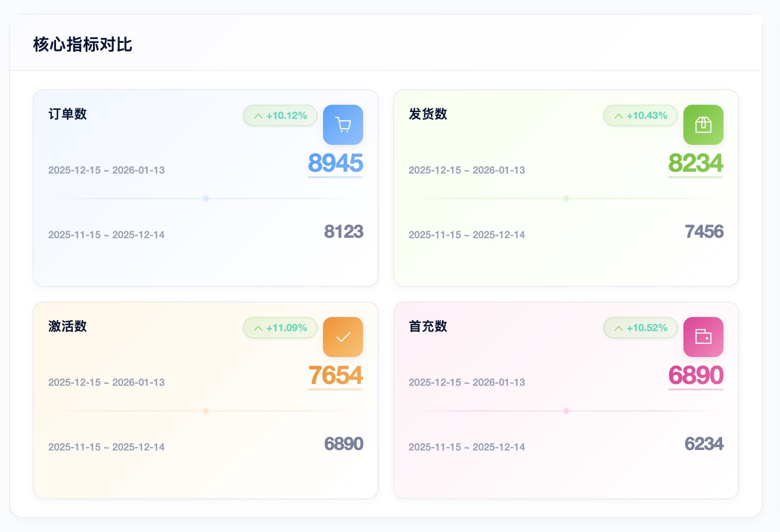The height and width of the screenshot is (532, 780).
Task: Click the +10.43% growth badge on 发货数
Action: click(x=640, y=116)
